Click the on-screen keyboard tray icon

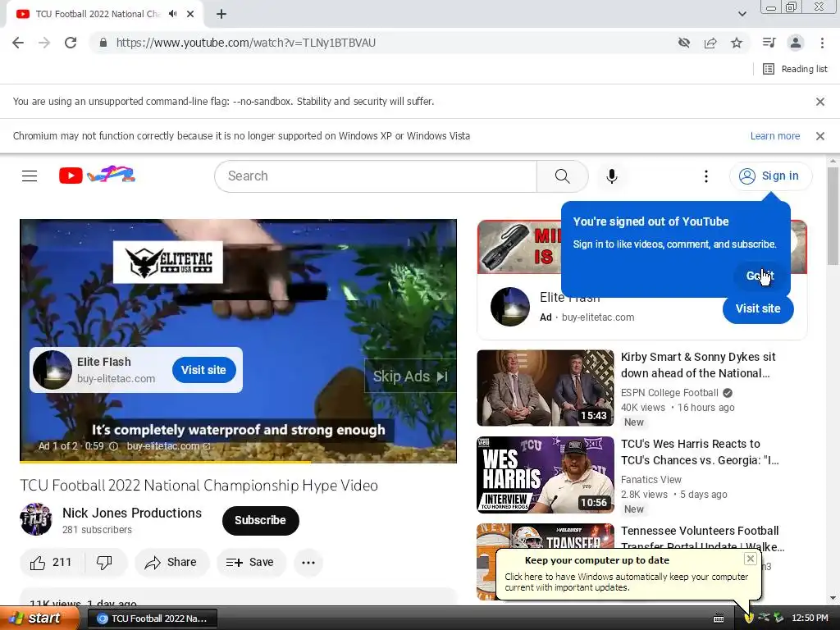719,619
